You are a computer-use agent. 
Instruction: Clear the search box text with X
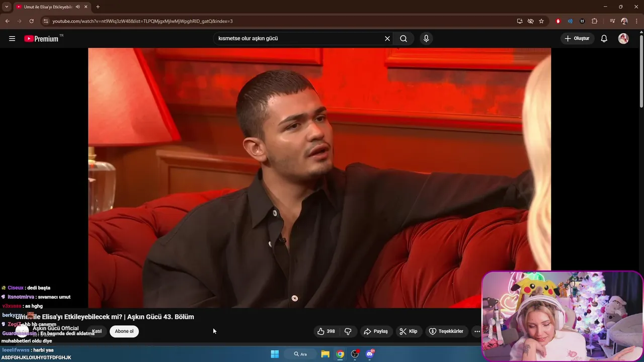387,39
